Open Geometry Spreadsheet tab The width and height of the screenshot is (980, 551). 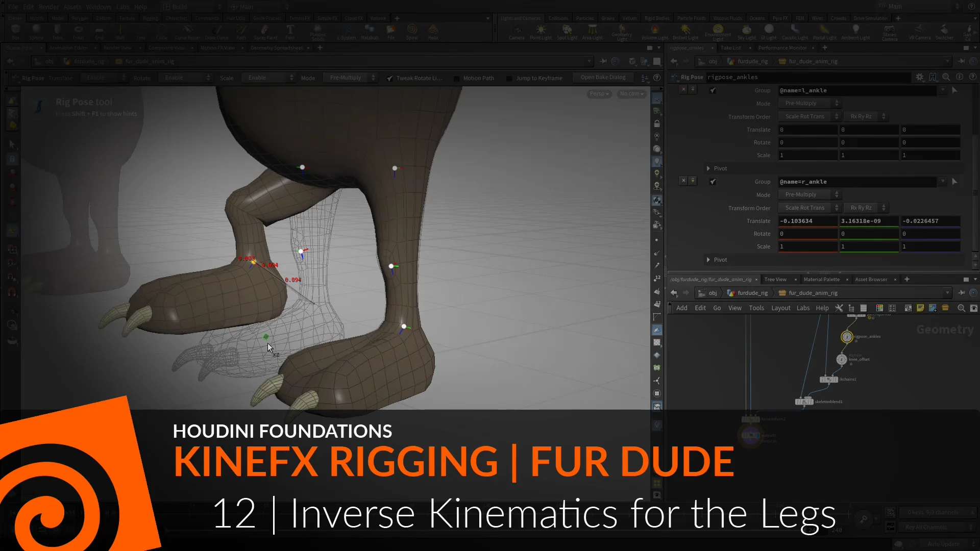pos(277,48)
